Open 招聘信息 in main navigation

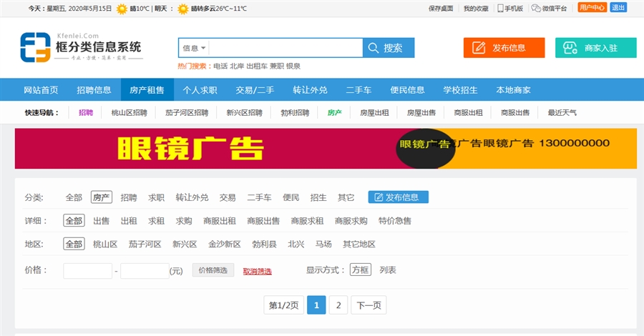point(94,90)
